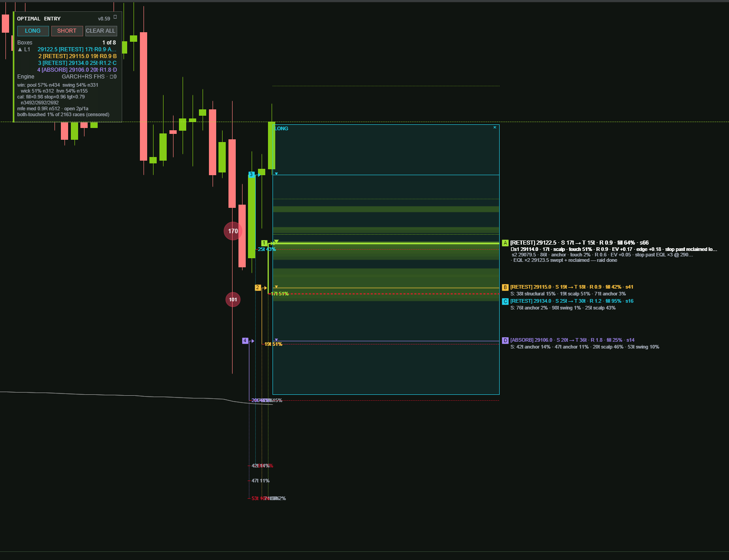
Task: Click the 'S: 76t anchor 2%' detail line
Action: click(x=563, y=308)
